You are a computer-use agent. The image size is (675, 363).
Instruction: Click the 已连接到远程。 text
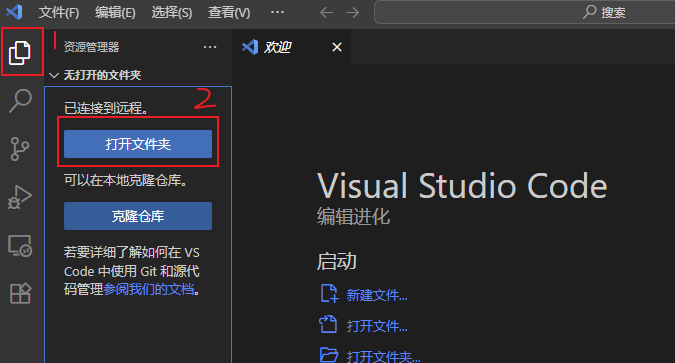click(x=106, y=108)
